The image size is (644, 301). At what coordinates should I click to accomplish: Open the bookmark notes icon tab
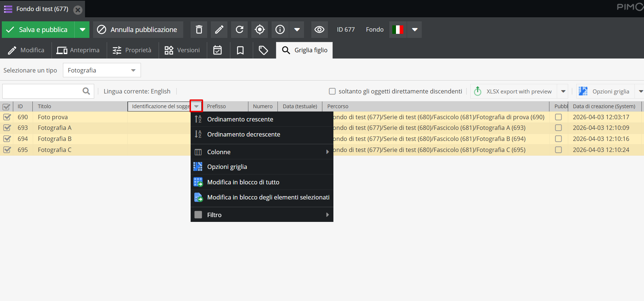(x=240, y=50)
